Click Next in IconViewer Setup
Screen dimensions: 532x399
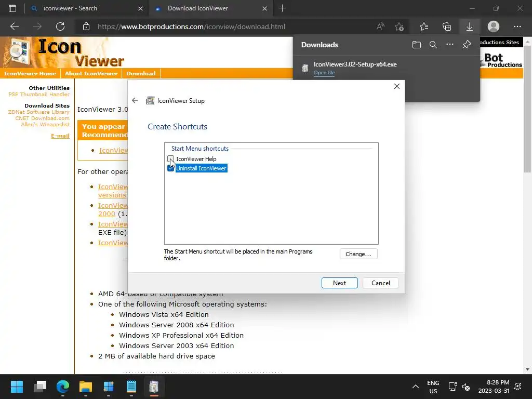[x=339, y=283]
